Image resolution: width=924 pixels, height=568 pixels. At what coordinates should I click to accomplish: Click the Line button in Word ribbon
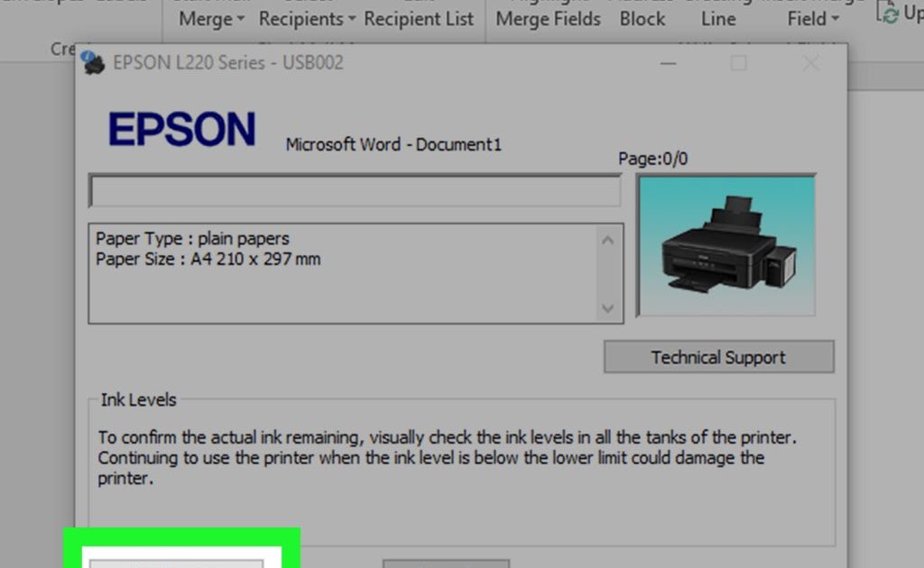point(718,19)
